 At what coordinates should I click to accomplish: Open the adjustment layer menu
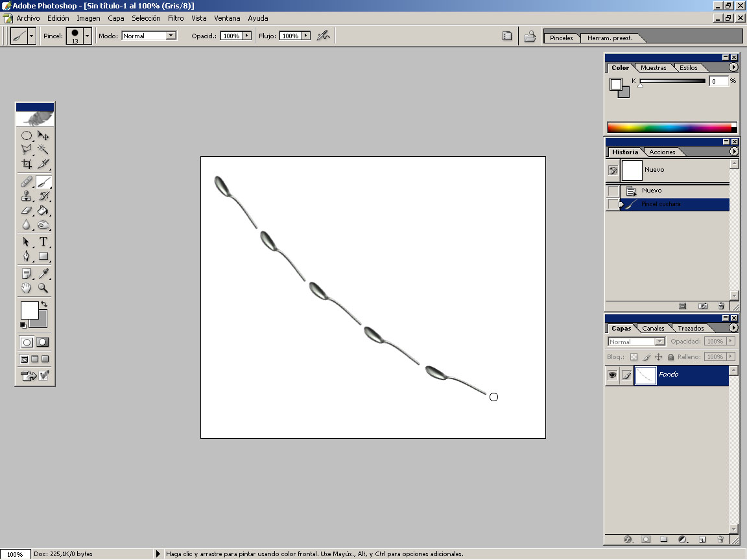click(x=683, y=539)
